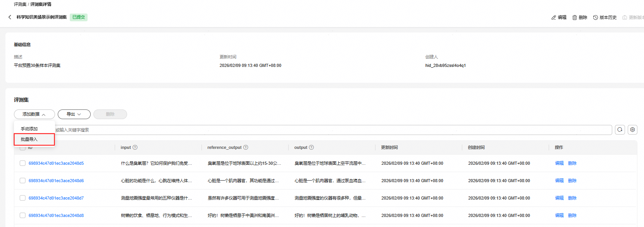
Task: Collapse the 添加数据 dropdown button
Action: click(x=34, y=114)
